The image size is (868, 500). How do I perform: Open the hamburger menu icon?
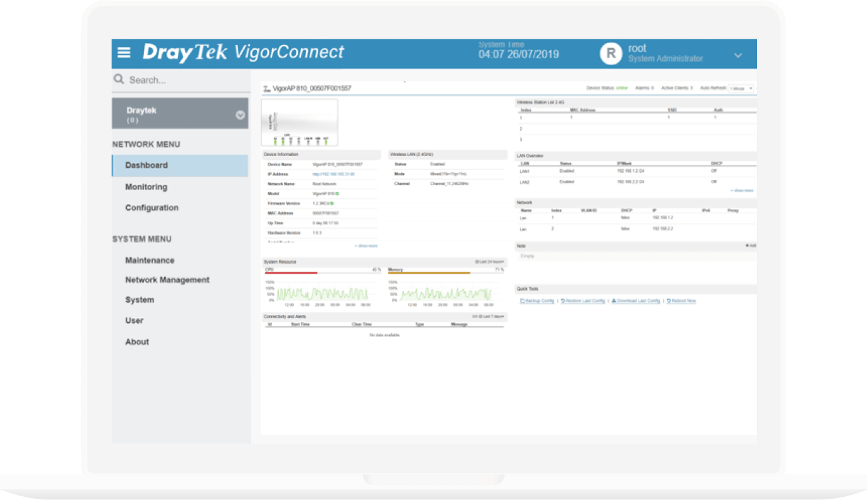point(124,53)
